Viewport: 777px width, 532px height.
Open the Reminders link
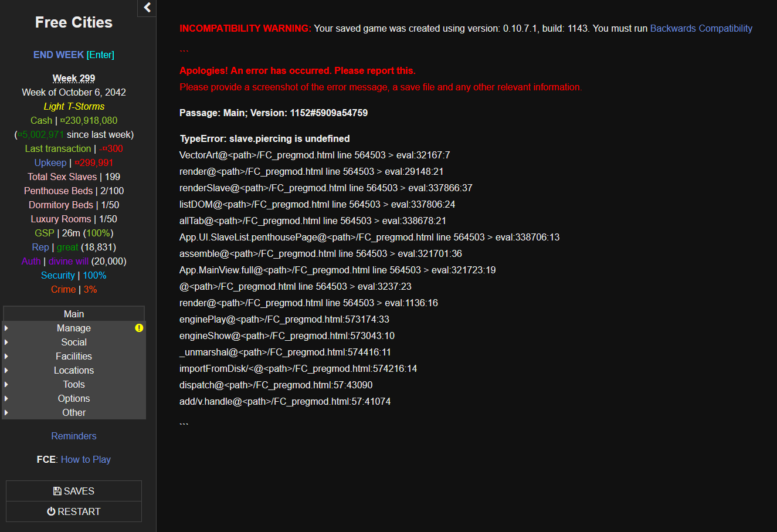[74, 436]
